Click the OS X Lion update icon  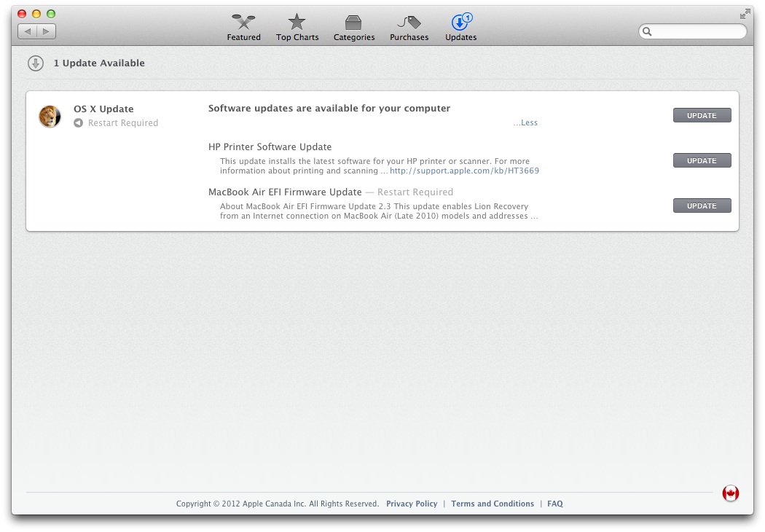[50, 116]
